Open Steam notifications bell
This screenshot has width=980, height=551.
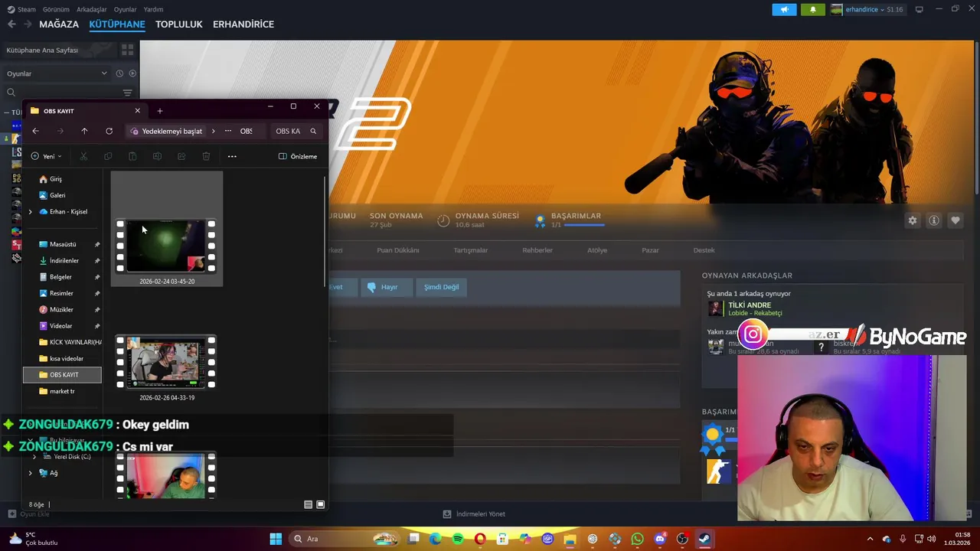(x=812, y=9)
